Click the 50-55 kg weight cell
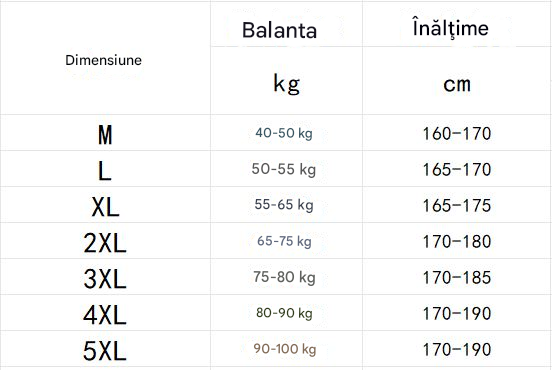The height and width of the screenshot is (370, 552). 286,169
